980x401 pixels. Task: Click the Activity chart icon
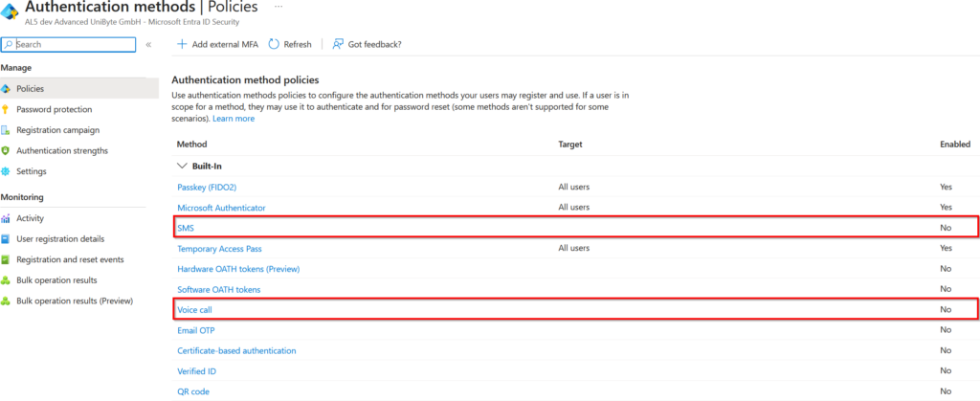7,218
